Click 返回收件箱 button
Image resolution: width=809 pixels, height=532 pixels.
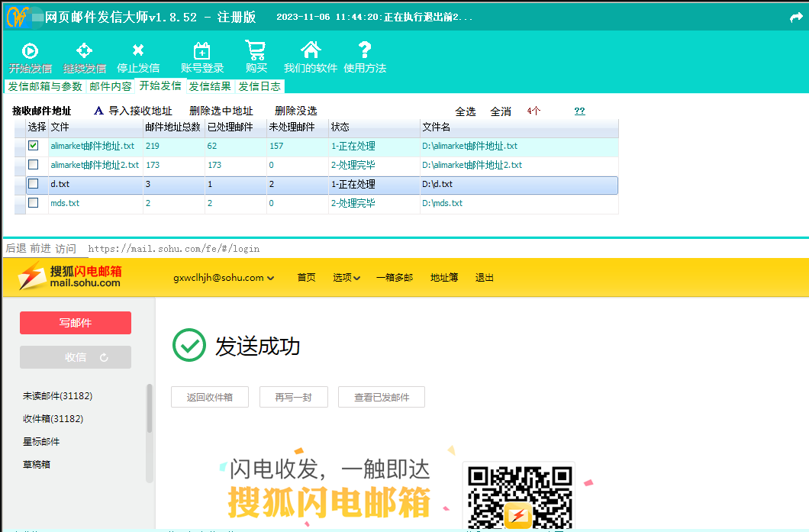pos(209,397)
